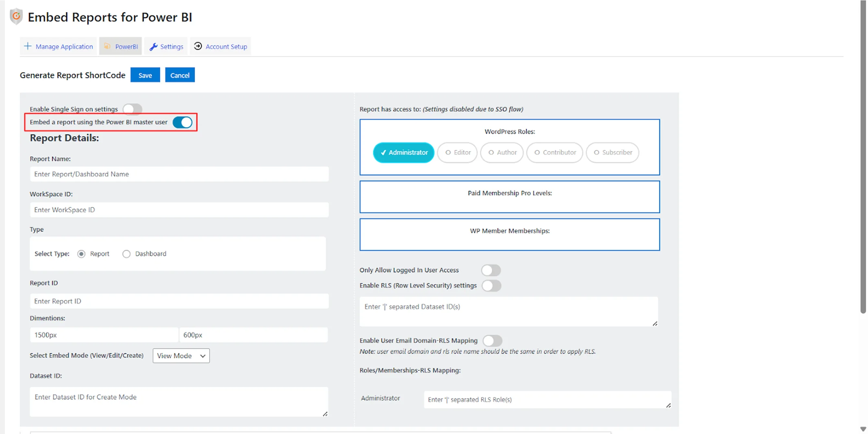Open the Manage Application tab
The height and width of the screenshot is (434, 868).
(x=59, y=46)
